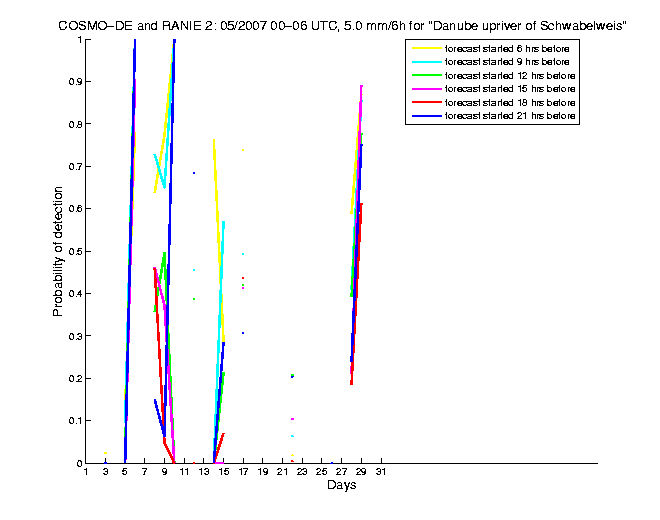Click legend entry 'forecast started 18 hrs before'
The width and height of the screenshot is (660, 520).
510,102
